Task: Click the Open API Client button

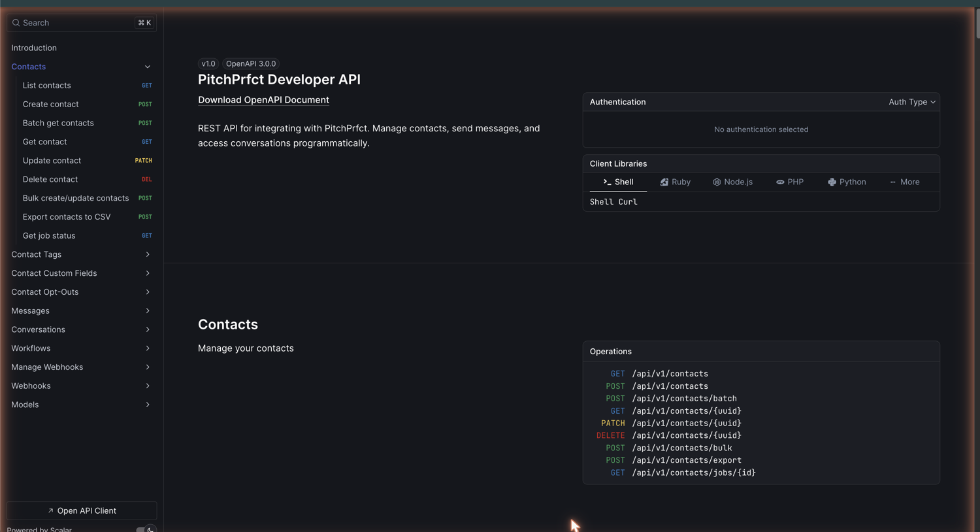Action: (82, 510)
